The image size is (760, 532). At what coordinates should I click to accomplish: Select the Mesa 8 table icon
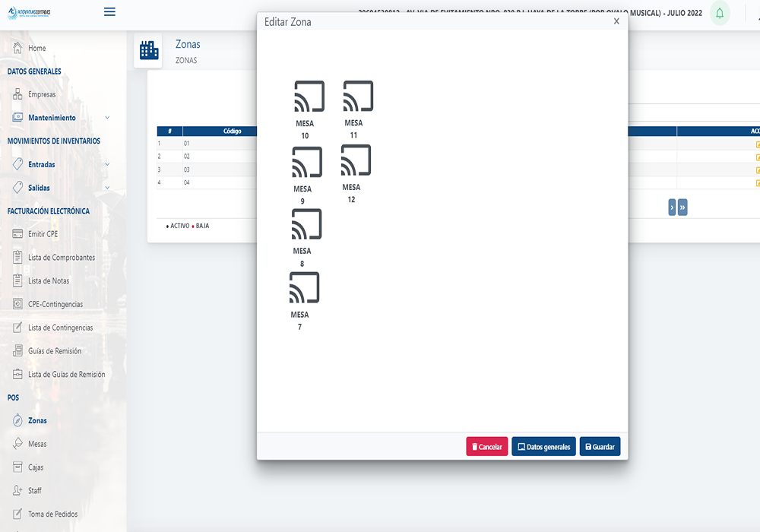(306, 224)
